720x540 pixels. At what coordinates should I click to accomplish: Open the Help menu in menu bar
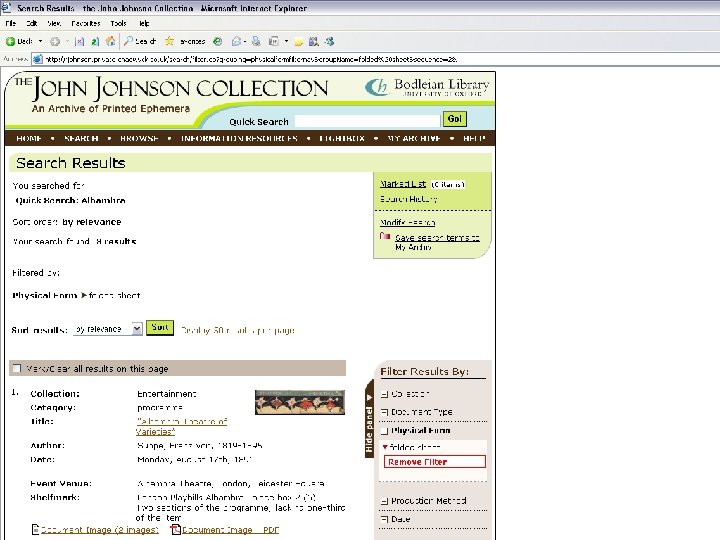click(144, 23)
